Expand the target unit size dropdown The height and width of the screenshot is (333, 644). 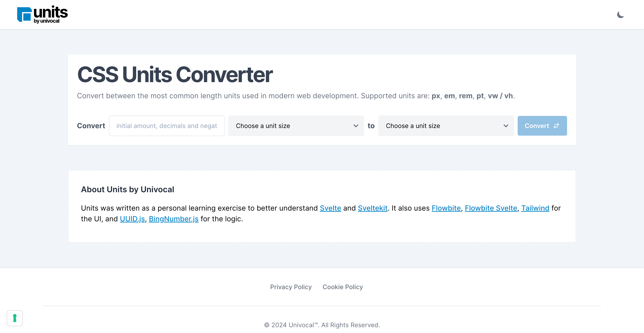point(446,126)
